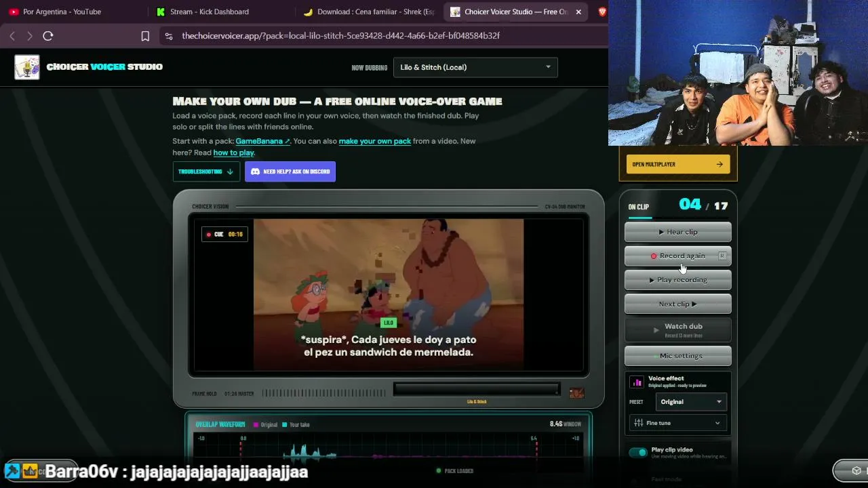Image resolution: width=868 pixels, height=488 pixels.
Task: Click the Choicer Voicer Studio logo image
Action: [x=27, y=67]
